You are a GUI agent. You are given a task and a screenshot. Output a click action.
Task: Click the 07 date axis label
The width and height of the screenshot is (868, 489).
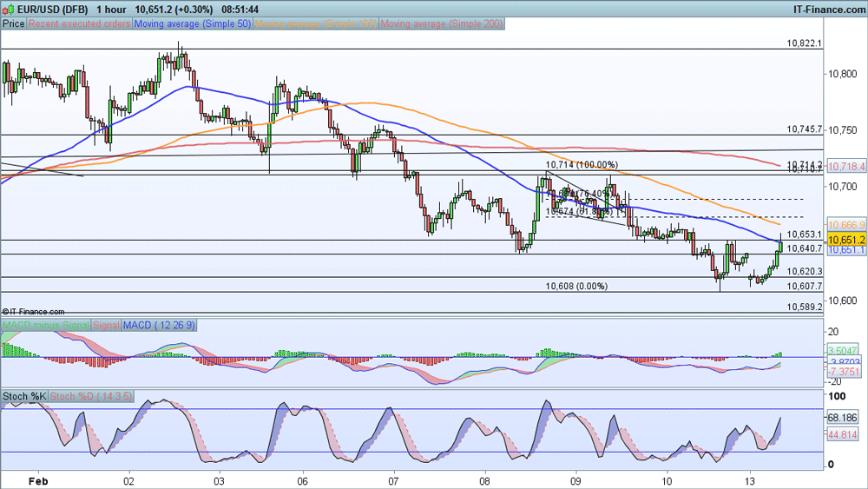pos(393,480)
